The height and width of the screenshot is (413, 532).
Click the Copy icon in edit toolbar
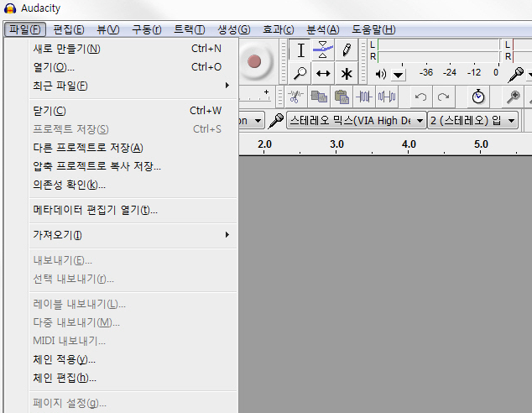point(319,97)
